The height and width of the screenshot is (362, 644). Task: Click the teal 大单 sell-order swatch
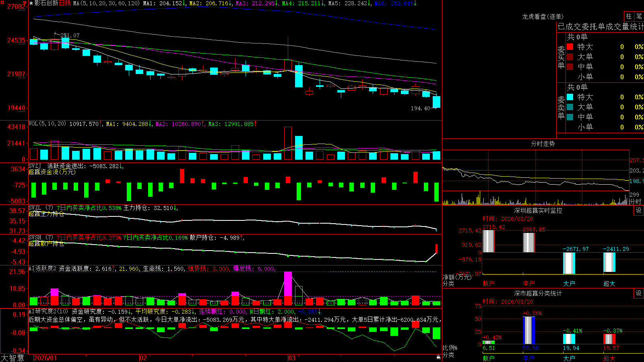[x=570, y=107]
